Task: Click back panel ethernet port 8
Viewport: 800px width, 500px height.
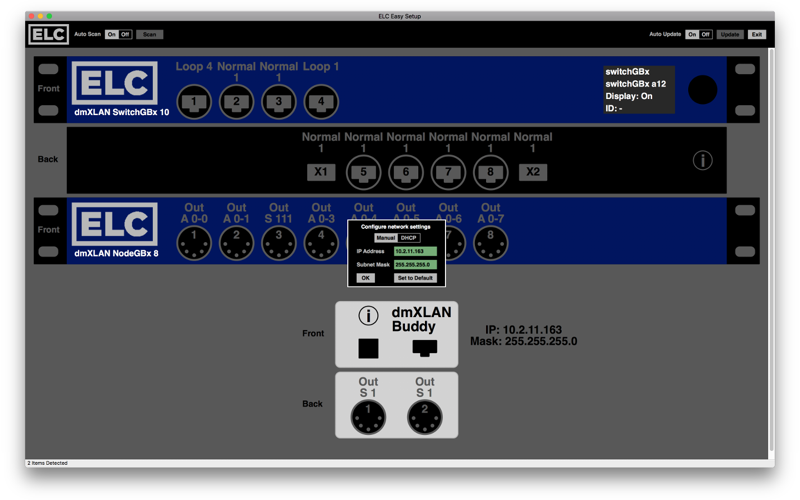Action: point(490,172)
